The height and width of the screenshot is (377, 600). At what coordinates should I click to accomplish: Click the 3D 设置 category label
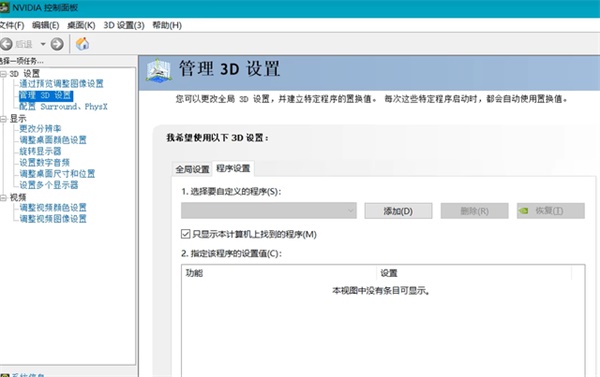(x=24, y=73)
